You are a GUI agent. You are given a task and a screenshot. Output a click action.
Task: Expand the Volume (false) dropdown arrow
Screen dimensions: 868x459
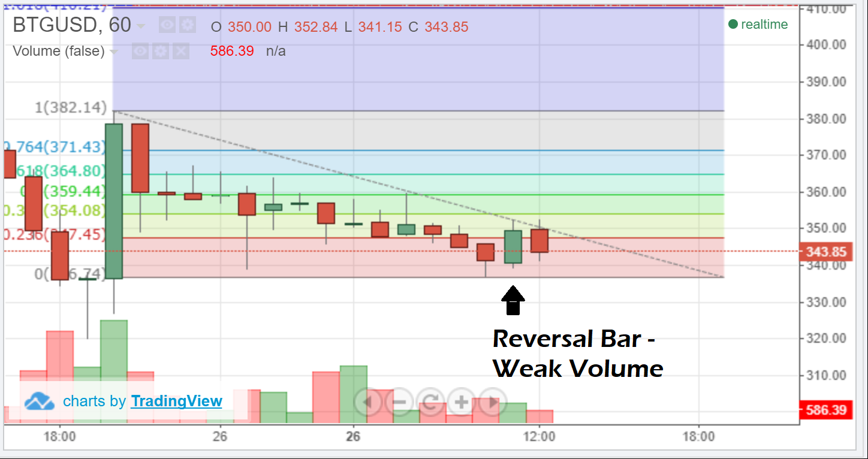(114, 52)
